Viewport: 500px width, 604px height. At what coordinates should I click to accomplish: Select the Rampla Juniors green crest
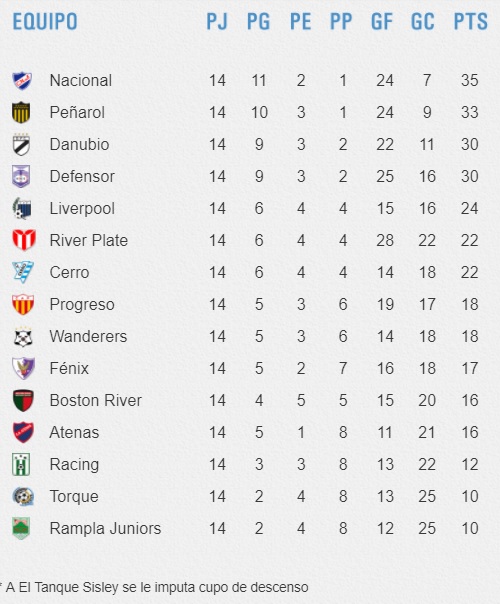(x=21, y=528)
